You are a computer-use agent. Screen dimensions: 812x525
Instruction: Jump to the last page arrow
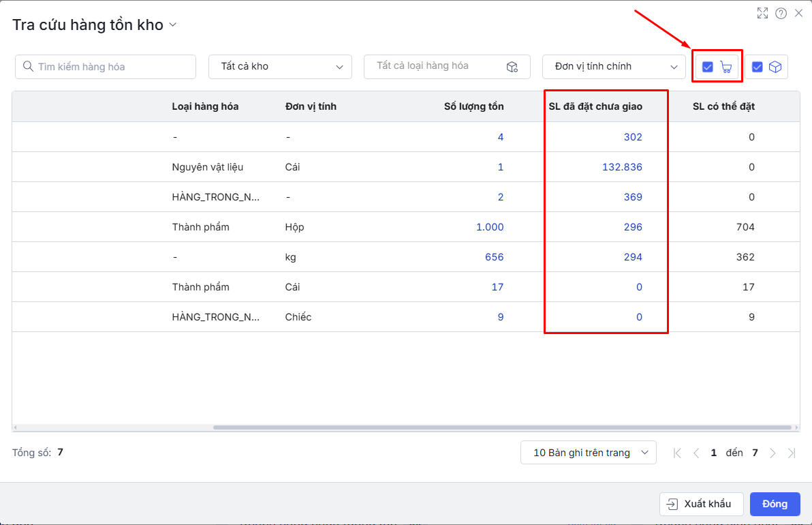[792, 453]
